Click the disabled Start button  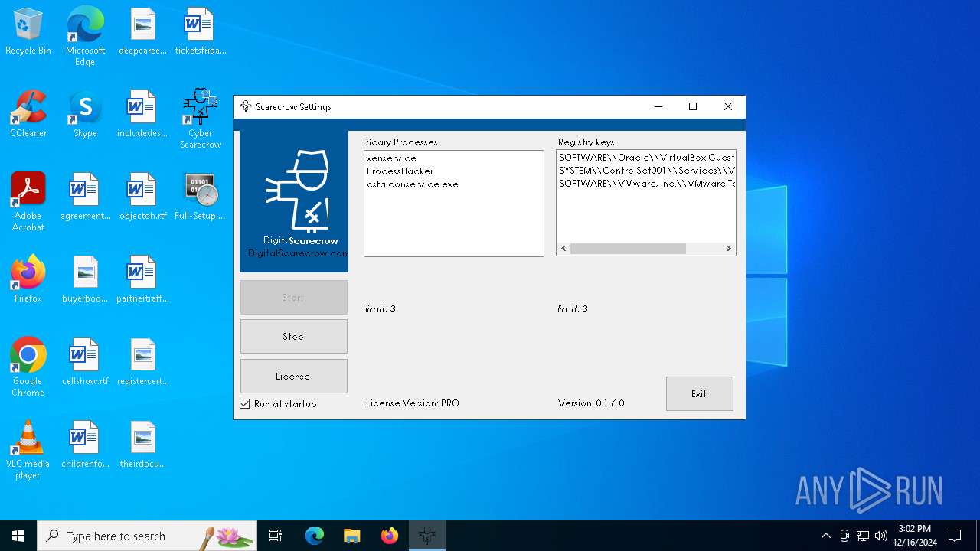point(294,297)
